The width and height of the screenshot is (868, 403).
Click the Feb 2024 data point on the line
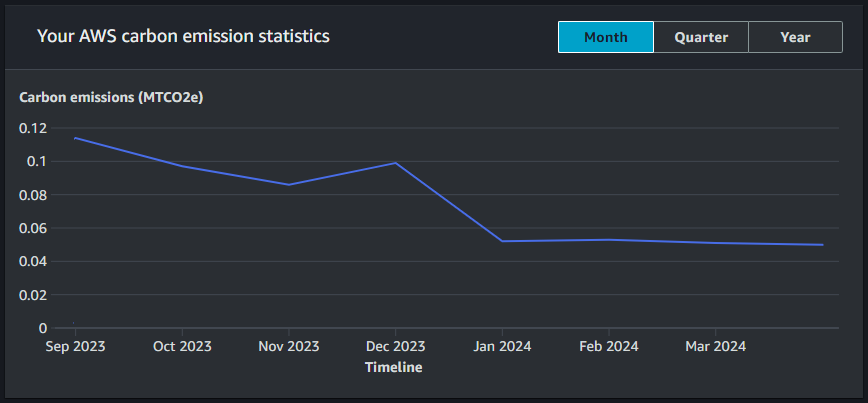[x=609, y=240]
